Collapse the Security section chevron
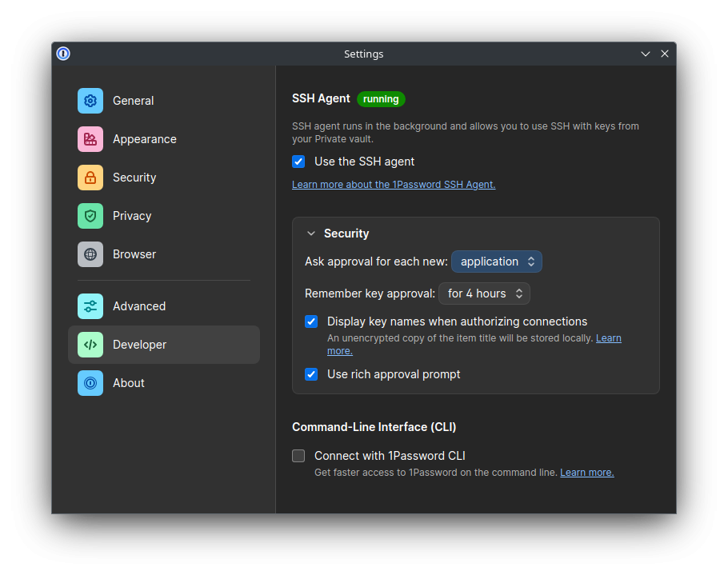 [311, 234]
